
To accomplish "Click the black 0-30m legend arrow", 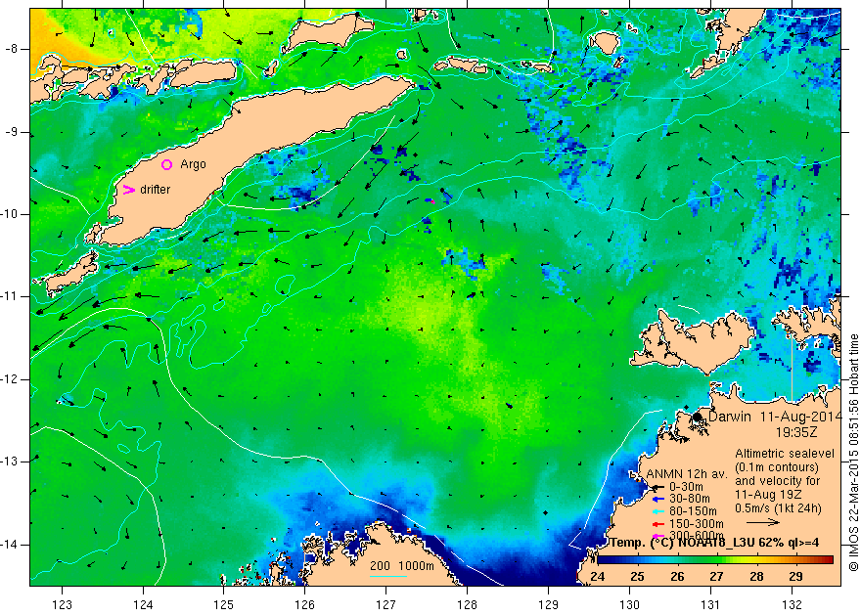I will tap(657, 487).
